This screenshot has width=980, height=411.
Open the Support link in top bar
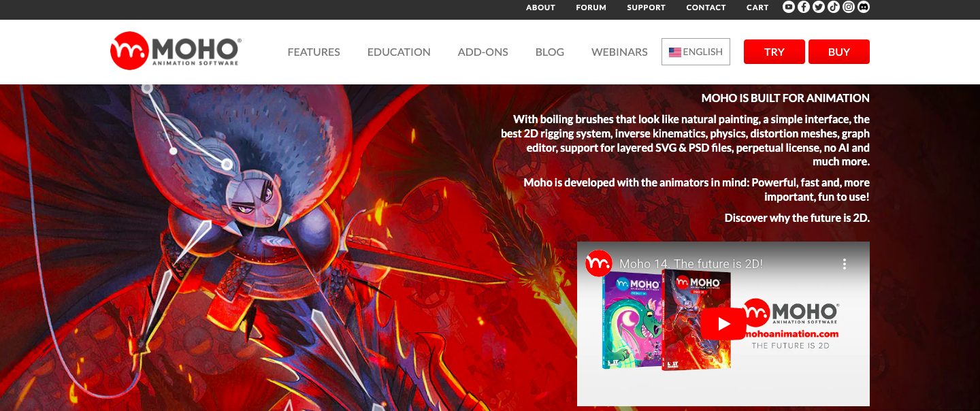pos(646,7)
